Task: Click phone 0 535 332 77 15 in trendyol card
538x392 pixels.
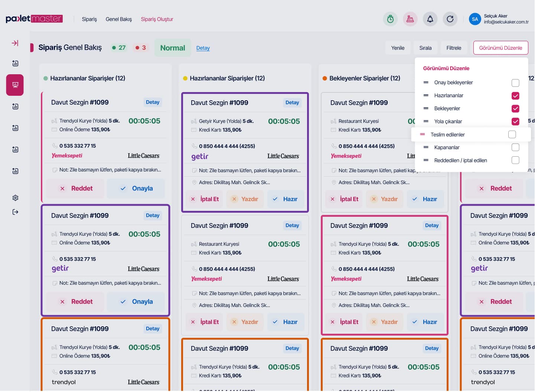Action: 78,372
